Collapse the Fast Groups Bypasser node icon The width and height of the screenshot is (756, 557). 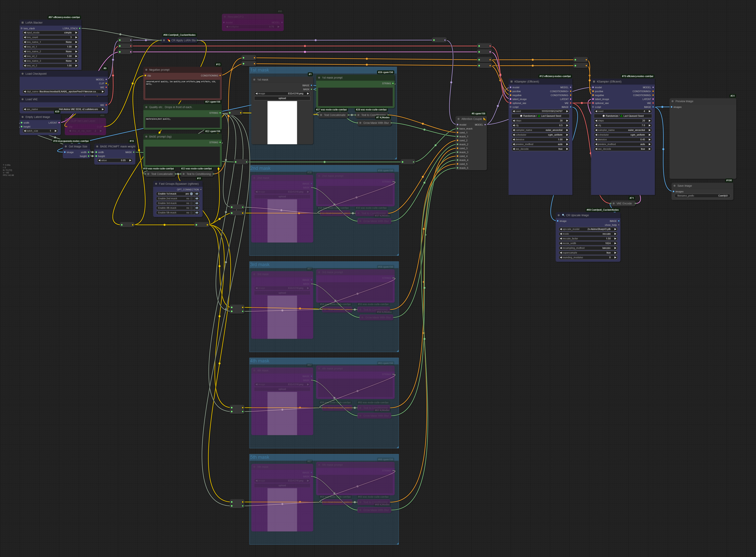click(x=156, y=184)
